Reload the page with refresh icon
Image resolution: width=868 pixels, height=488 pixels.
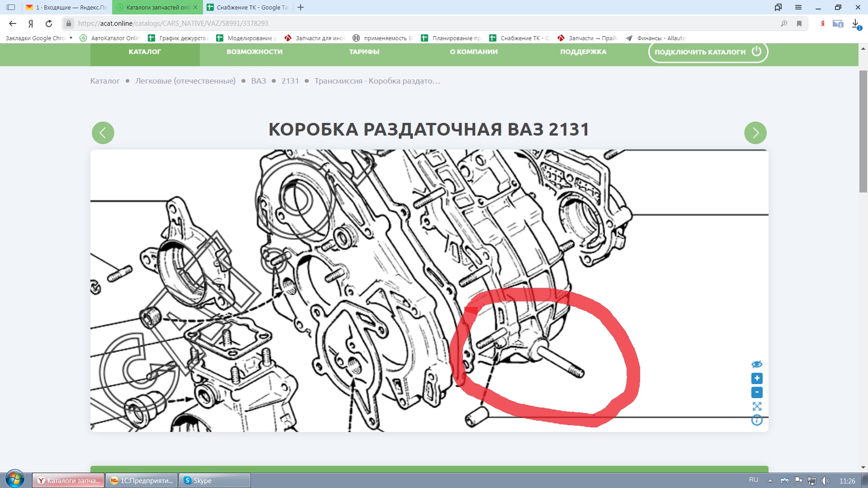coord(49,23)
